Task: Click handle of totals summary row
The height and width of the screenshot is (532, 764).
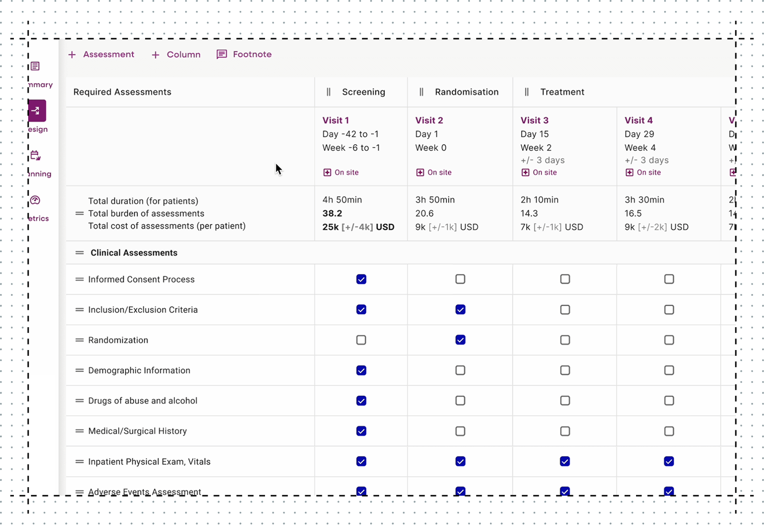Action: pyautogui.click(x=79, y=213)
